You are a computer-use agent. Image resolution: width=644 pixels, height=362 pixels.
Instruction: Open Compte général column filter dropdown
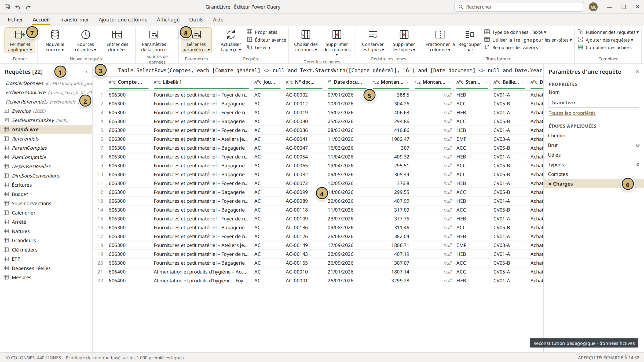pyautogui.click(x=147, y=82)
